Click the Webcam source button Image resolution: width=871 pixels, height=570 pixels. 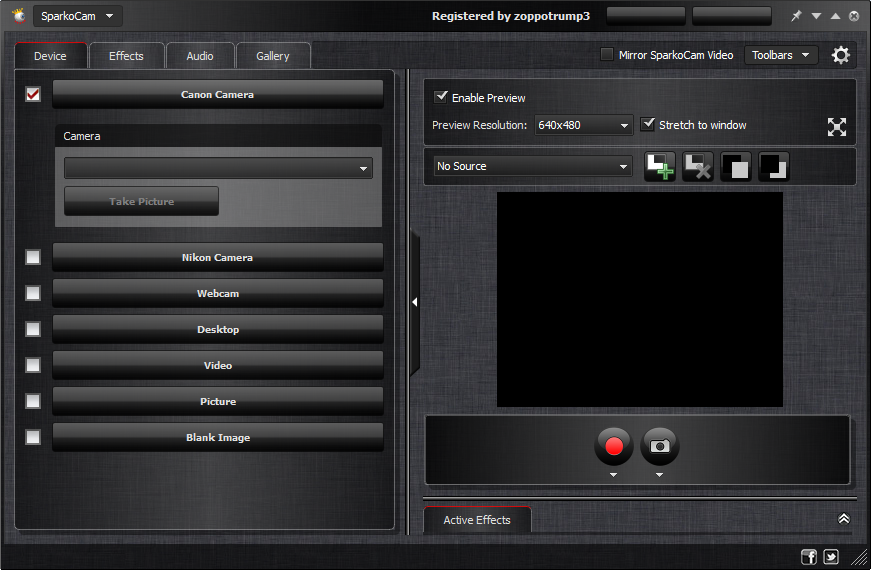[218, 293]
